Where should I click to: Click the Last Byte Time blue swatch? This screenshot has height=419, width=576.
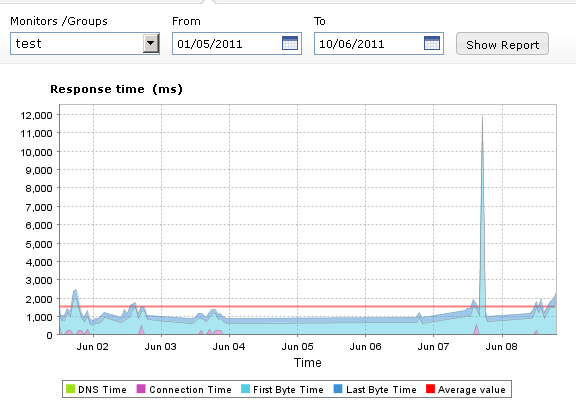click(x=338, y=389)
